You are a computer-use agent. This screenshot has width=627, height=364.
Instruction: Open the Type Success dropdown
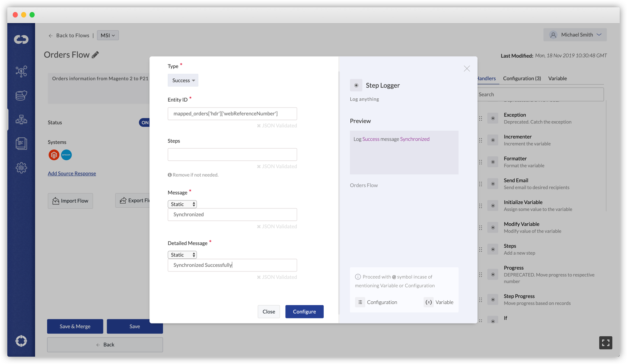point(183,80)
